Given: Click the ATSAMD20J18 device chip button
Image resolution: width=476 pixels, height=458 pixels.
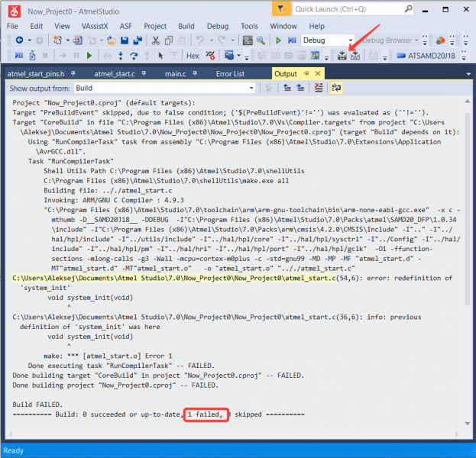Looking at the screenshot, I should point(426,56).
